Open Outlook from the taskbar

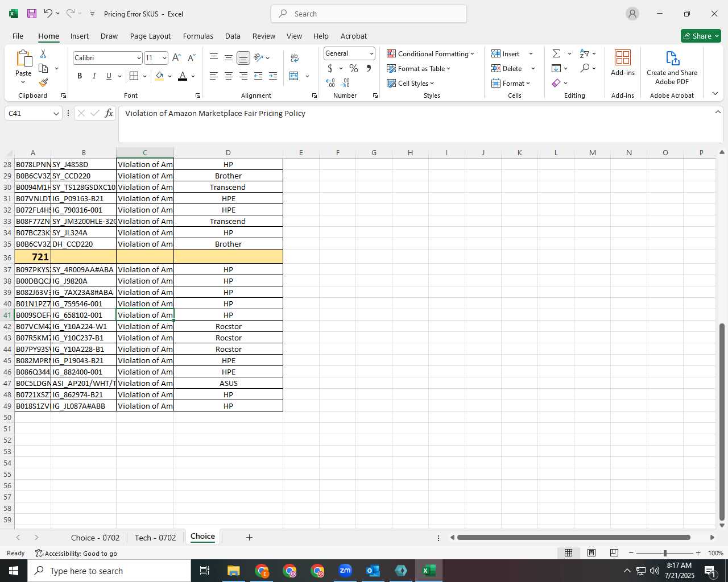tap(373, 571)
